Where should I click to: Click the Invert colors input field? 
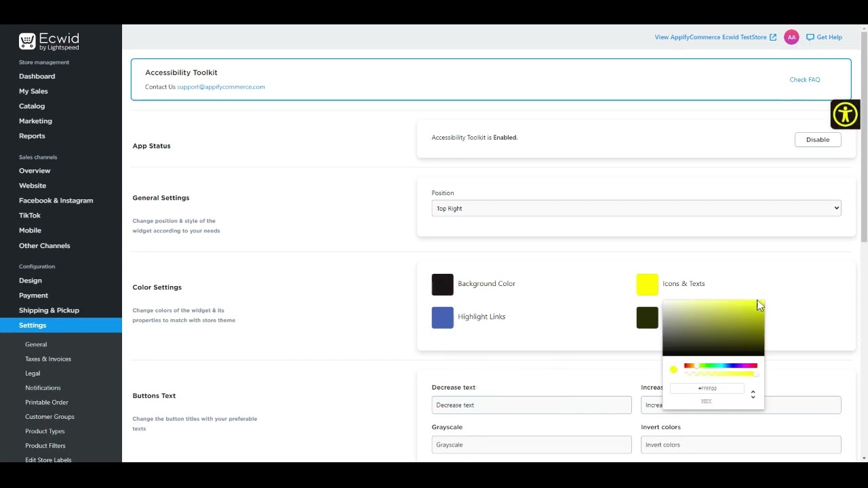coord(741,445)
